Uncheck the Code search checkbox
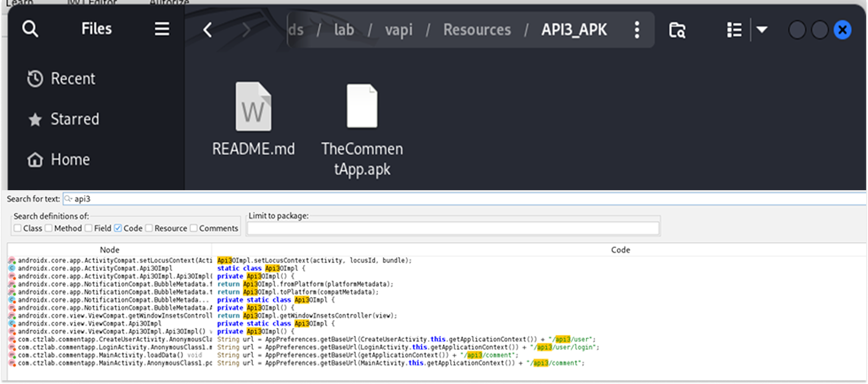The height and width of the screenshot is (384, 868). pyautogui.click(x=118, y=228)
